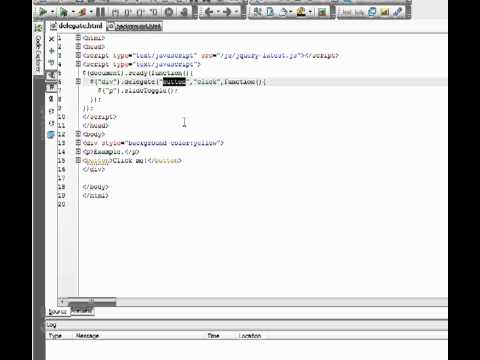Click the orange icon left of Pause
Viewport: 480px width, 360px height.
pos(82,12)
